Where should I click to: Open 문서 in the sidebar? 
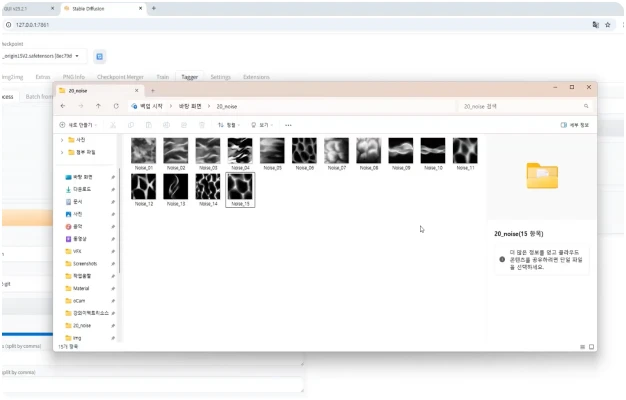click(x=77, y=202)
